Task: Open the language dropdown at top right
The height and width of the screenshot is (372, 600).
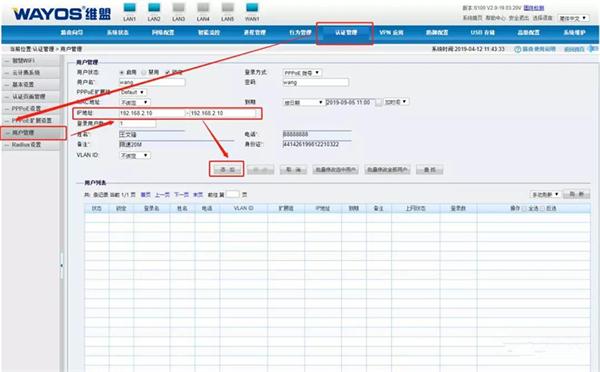Action: (x=573, y=18)
